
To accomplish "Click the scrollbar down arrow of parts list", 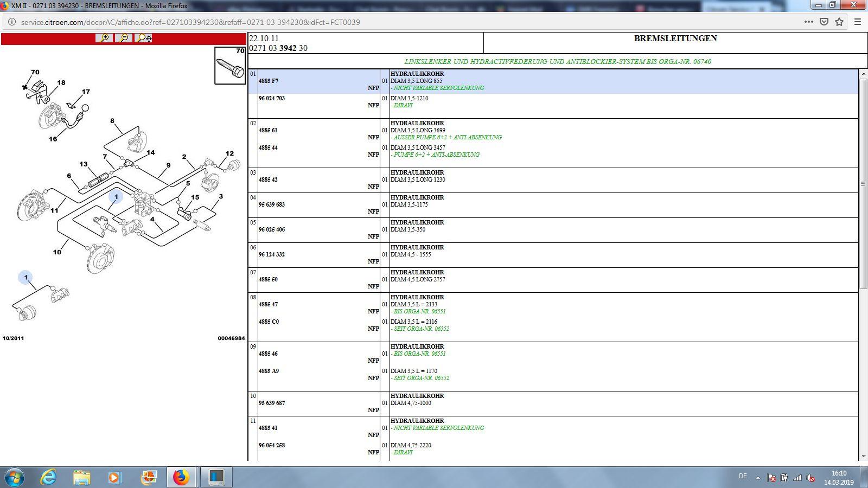I will [x=863, y=457].
